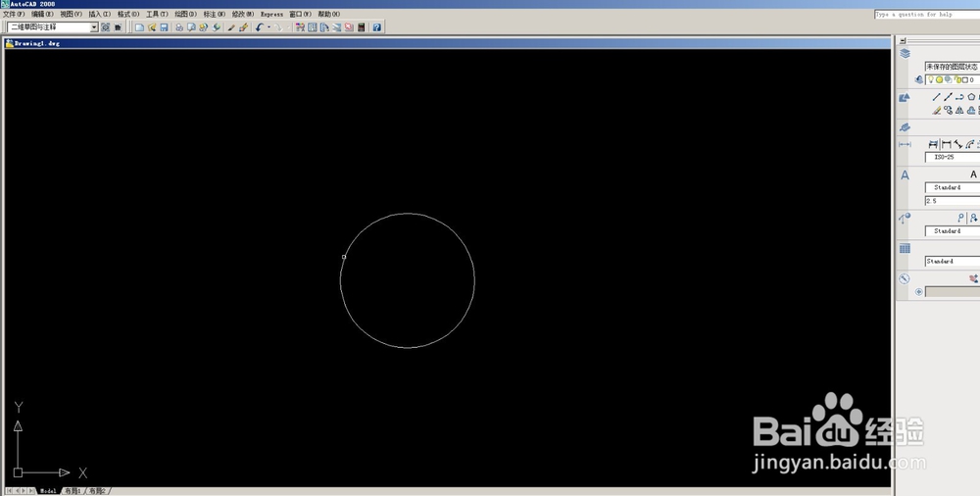The height and width of the screenshot is (496, 980).
Task: Select the Polygon tool
Action: coord(971,97)
